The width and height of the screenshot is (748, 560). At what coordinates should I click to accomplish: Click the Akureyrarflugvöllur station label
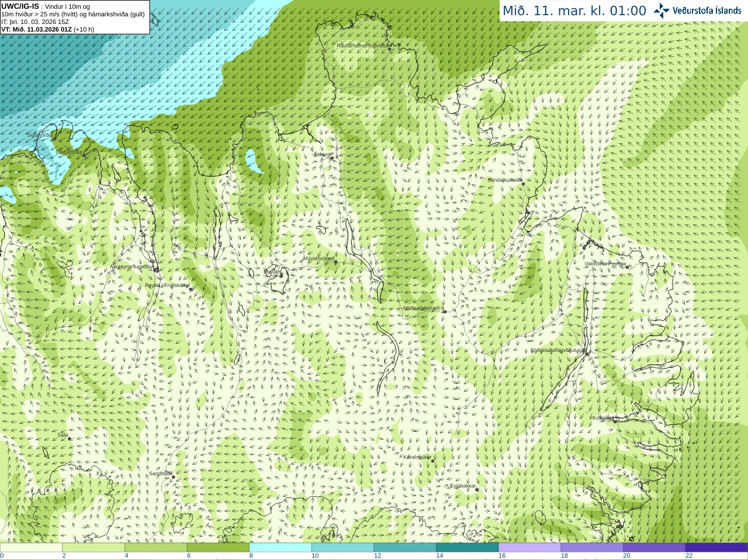click(132, 267)
